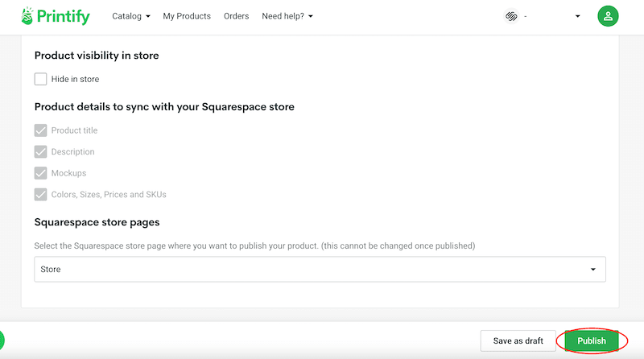Open the user account avatar icon
The height and width of the screenshot is (359, 644).
pyautogui.click(x=608, y=16)
